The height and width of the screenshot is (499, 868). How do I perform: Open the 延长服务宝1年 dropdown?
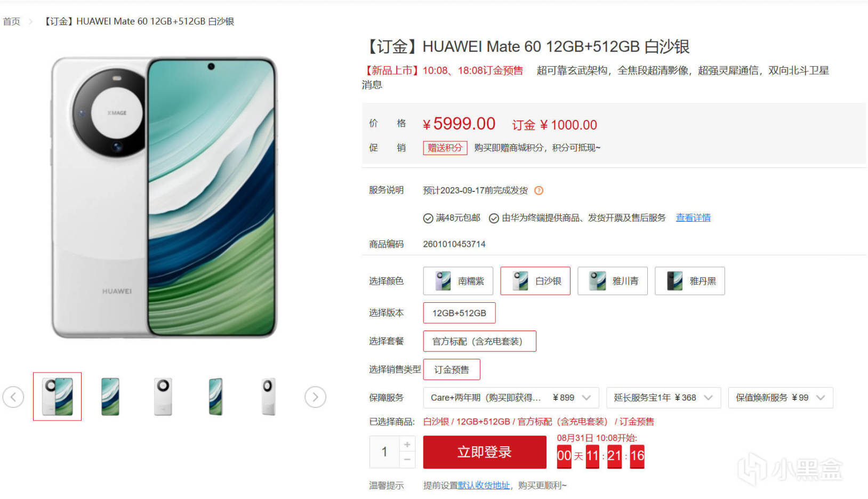coord(663,398)
